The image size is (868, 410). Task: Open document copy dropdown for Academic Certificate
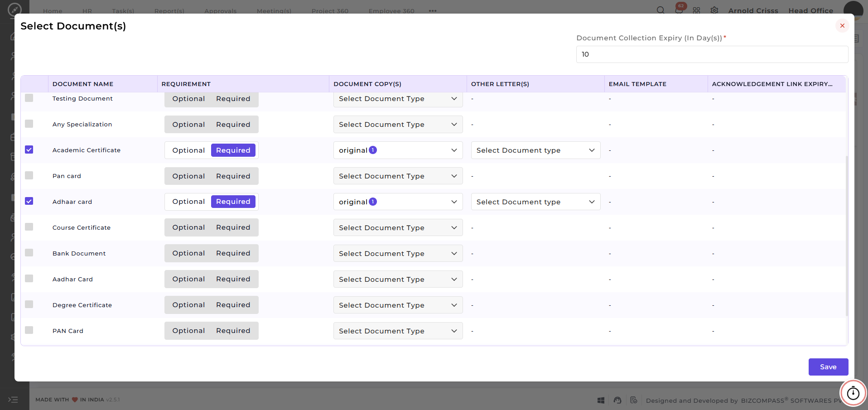coord(398,150)
